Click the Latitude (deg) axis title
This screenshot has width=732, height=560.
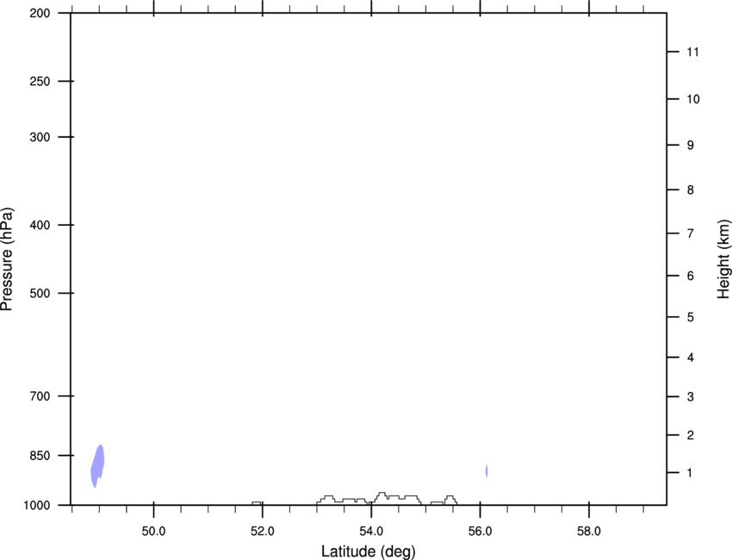[x=369, y=551]
